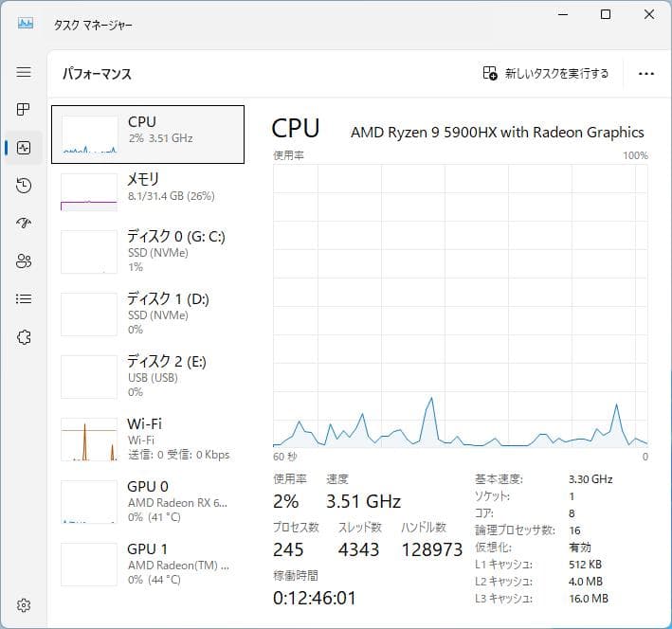Select ディスク 2 (E:) USB entry
672x629 pixels.
click(x=148, y=376)
